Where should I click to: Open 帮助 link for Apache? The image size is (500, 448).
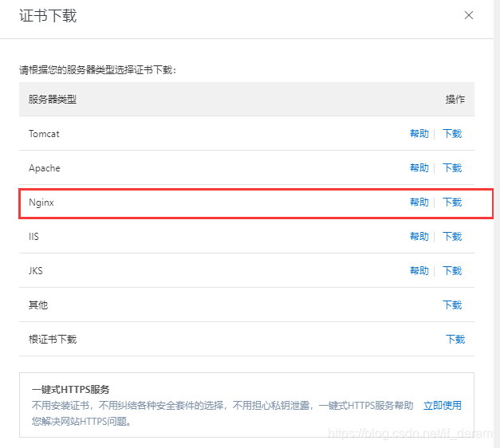tap(419, 167)
